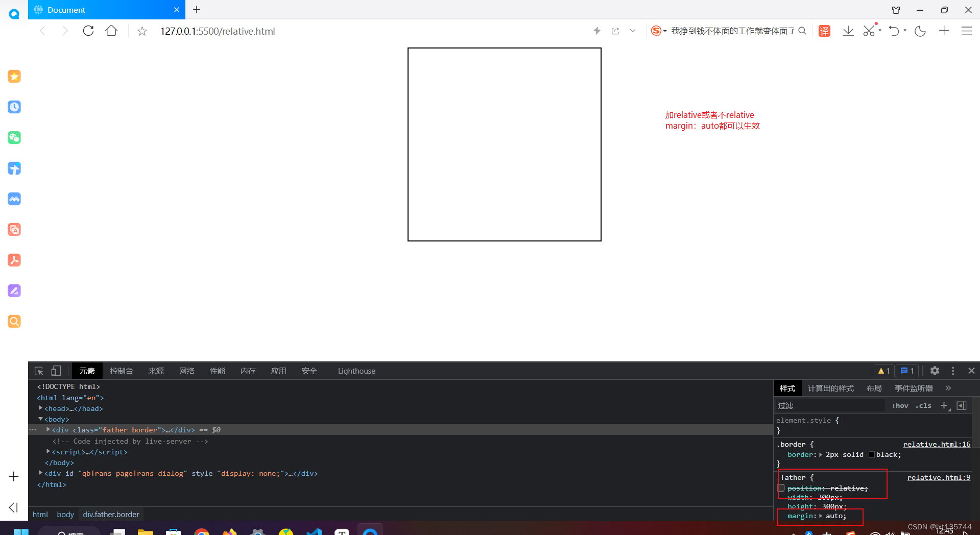This screenshot has height=535, width=980.
Task: Click the undo closed-tab icon
Action: [894, 31]
